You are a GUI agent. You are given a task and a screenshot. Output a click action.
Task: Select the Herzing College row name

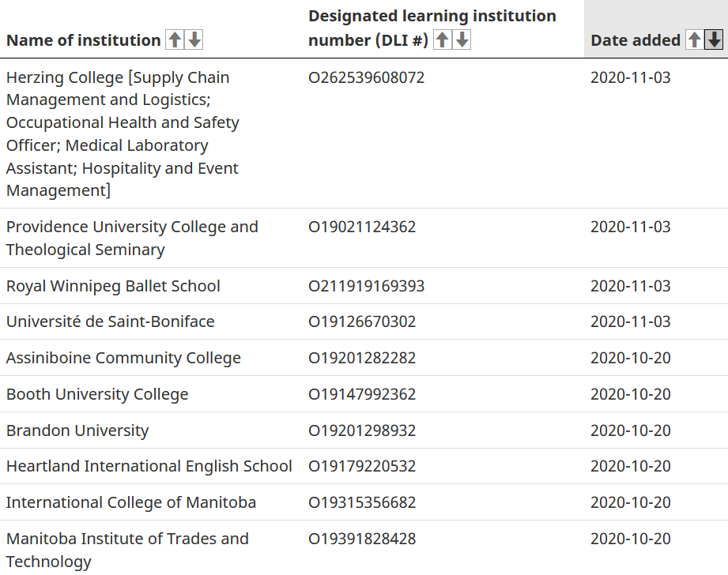(x=123, y=133)
